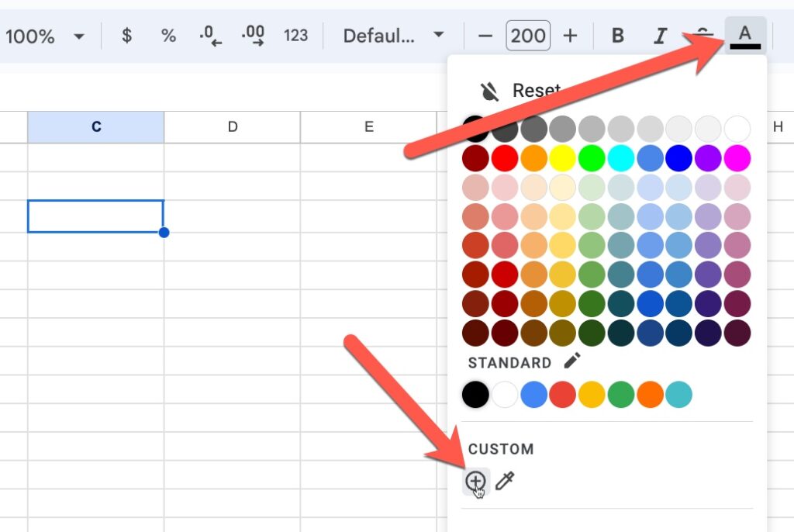
Task: Open the 123 number format menu
Action: [295, 36]
